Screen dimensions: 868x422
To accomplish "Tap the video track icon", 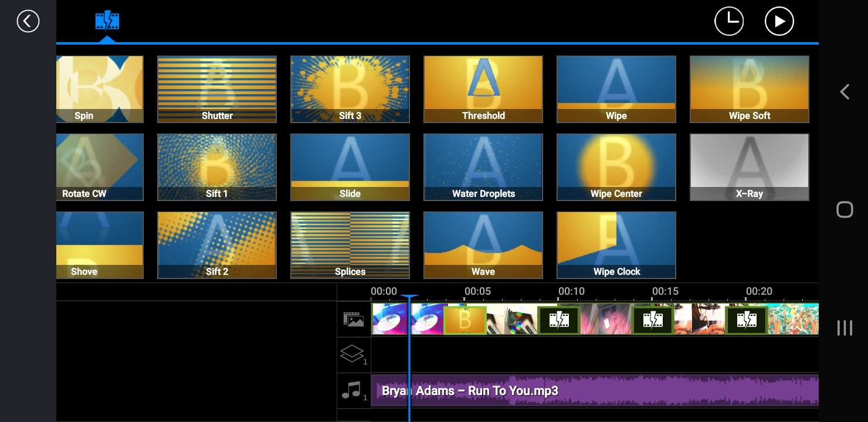I will tap(354, 319).
